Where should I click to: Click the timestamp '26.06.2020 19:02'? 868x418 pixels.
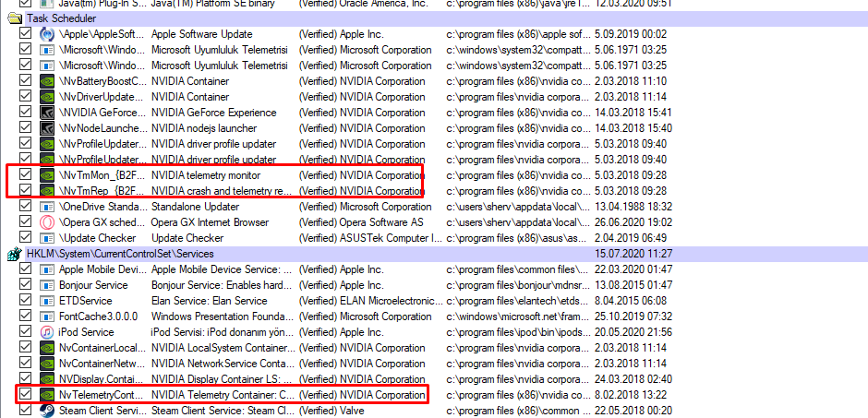633,222
